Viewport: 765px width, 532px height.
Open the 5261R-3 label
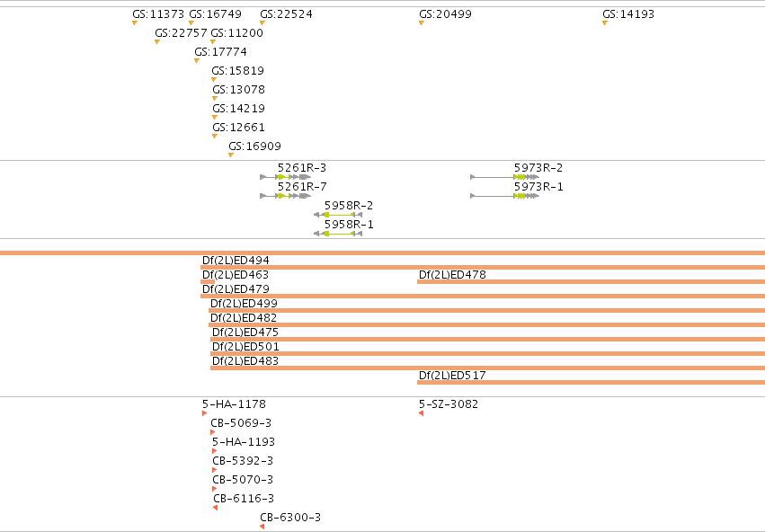[302, 168]
